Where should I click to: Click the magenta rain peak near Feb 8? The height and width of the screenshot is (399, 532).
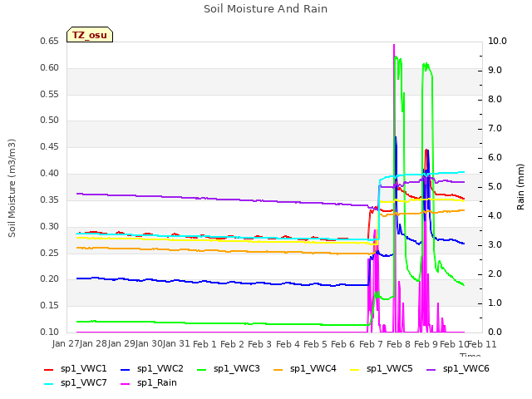(x=394, y=46)
